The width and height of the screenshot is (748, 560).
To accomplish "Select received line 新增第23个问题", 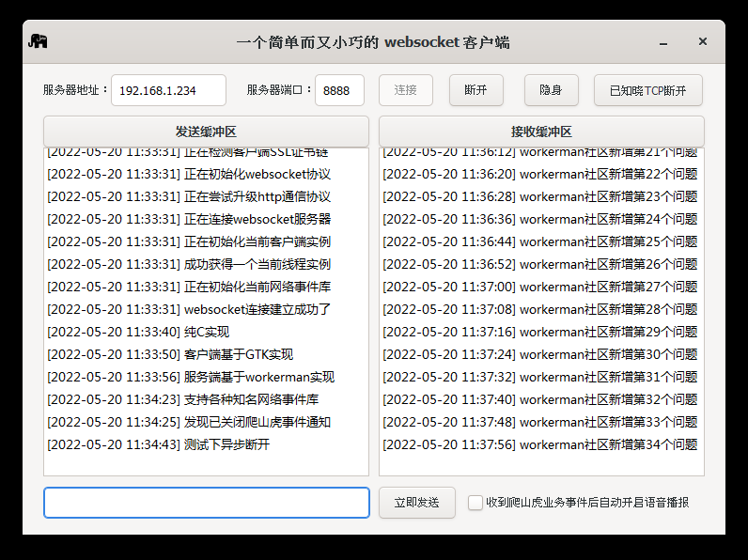I will click(x=540, y=196).
